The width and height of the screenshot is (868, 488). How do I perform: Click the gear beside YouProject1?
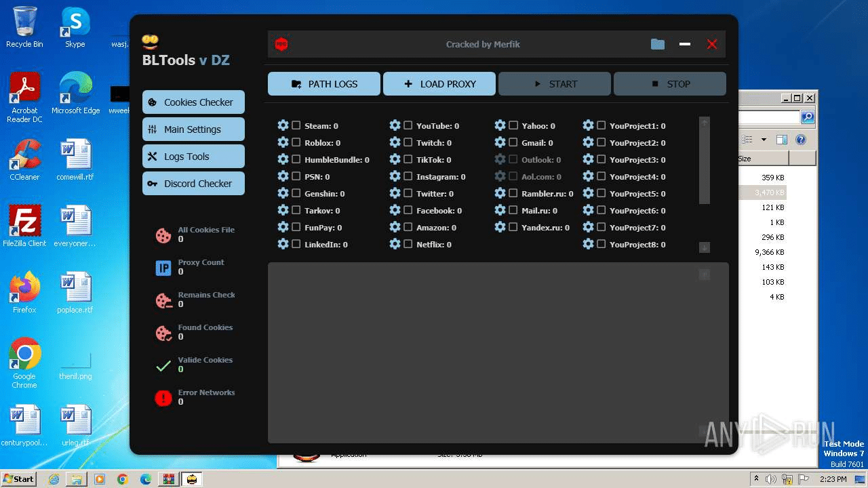(x=588, y=125)
